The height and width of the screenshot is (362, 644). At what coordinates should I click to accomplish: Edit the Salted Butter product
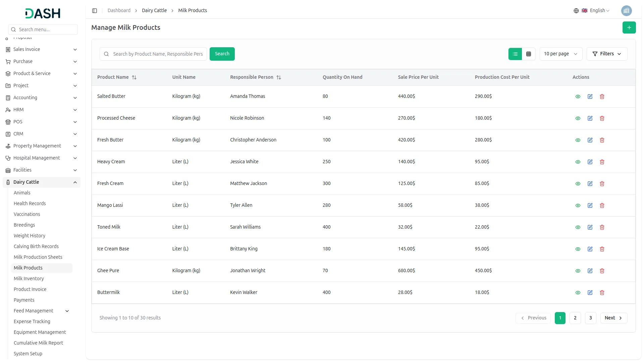590,97
